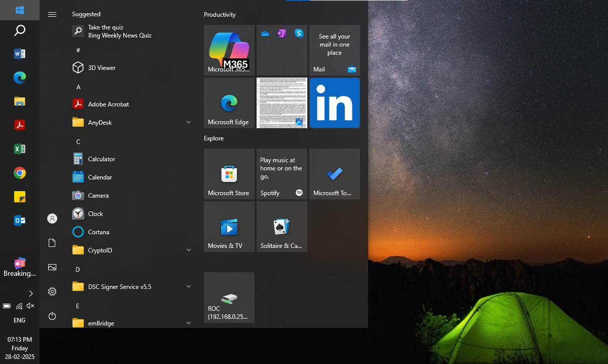Launch Excel from the taskbar
Viewport: 608px width, 364px height.
click(19, 149)
